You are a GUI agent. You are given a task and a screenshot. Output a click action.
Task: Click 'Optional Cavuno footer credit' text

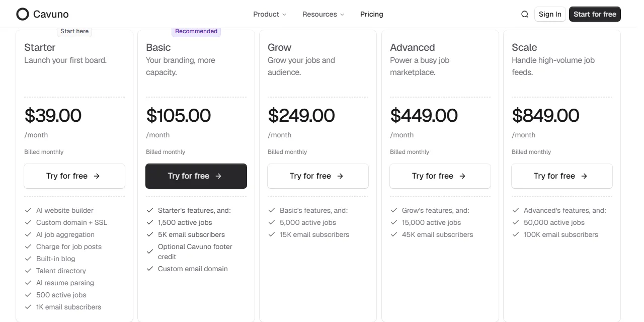195,252
